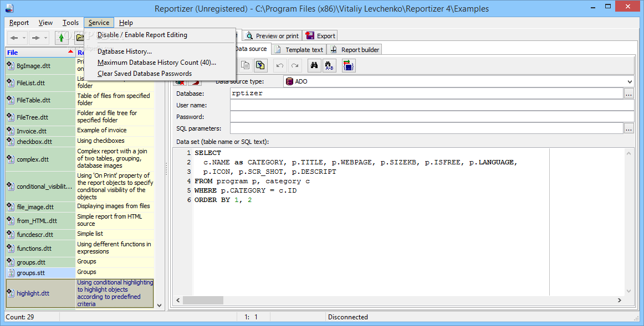Click the complex.dtt file icon
The height and width of the screenshot is (326, 644).
[11, 159]
